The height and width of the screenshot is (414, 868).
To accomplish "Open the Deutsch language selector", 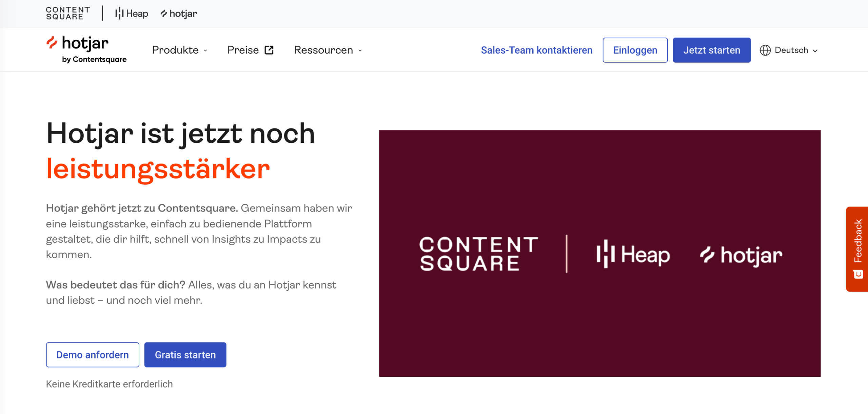I will (789, 50).
